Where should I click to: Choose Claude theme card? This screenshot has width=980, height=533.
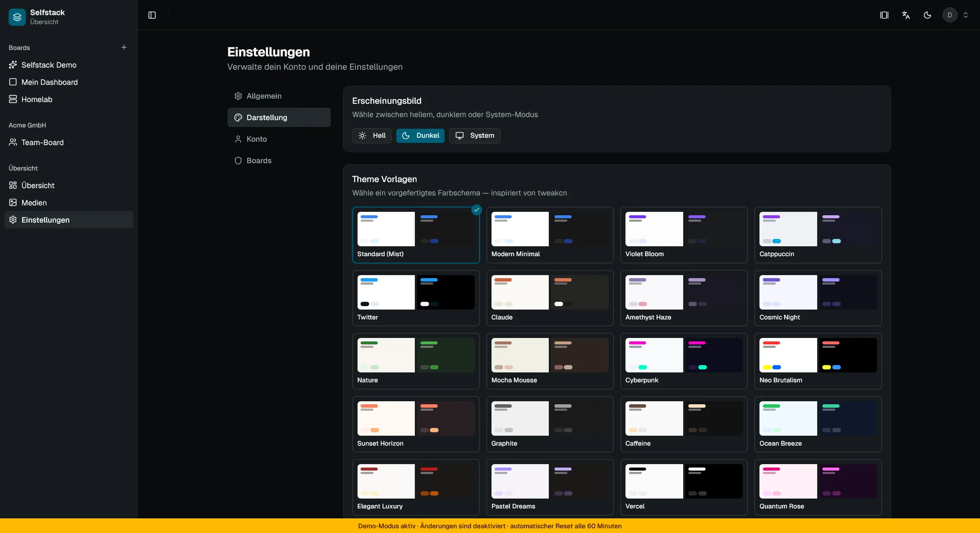tap(550, 298)
